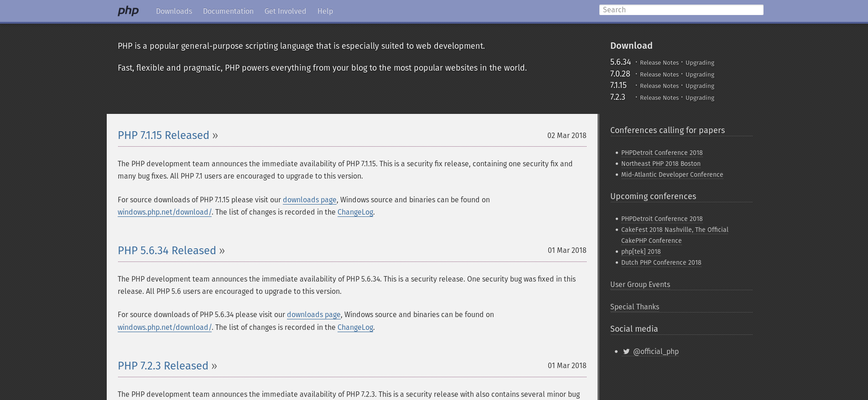Open the Documentation menu

228,11
